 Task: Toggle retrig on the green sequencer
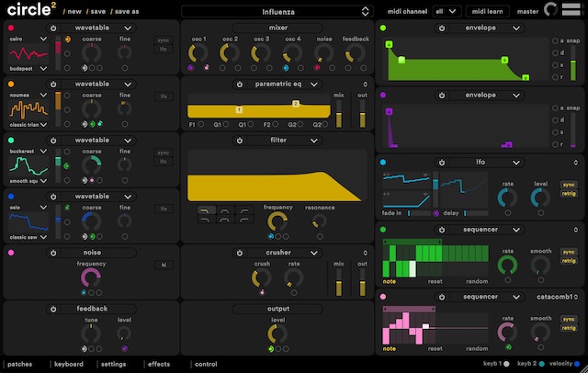569,261
